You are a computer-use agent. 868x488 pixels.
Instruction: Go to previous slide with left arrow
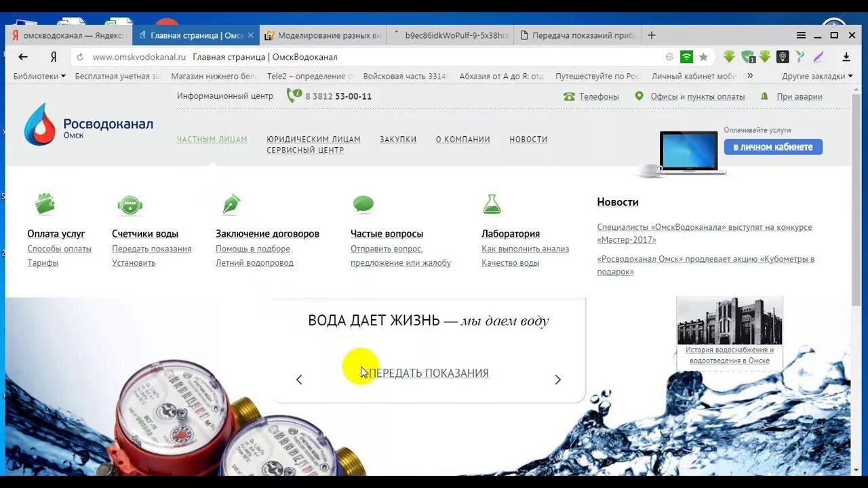coord(299,380)
